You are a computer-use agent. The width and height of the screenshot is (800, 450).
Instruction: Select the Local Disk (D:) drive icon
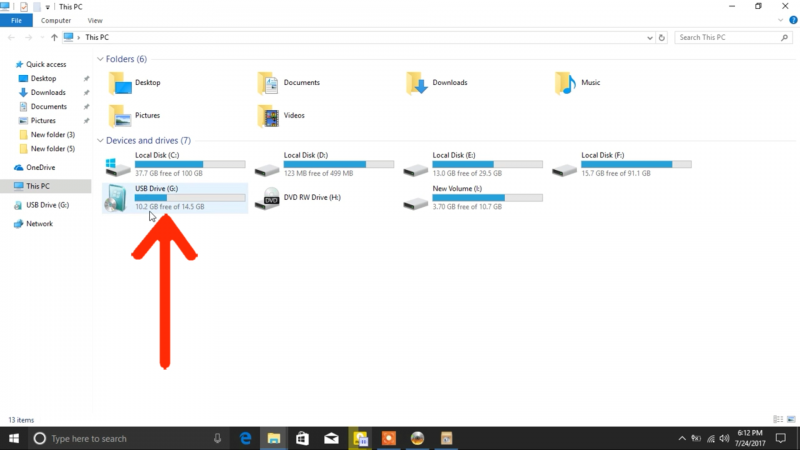click(x=267, y=170)
